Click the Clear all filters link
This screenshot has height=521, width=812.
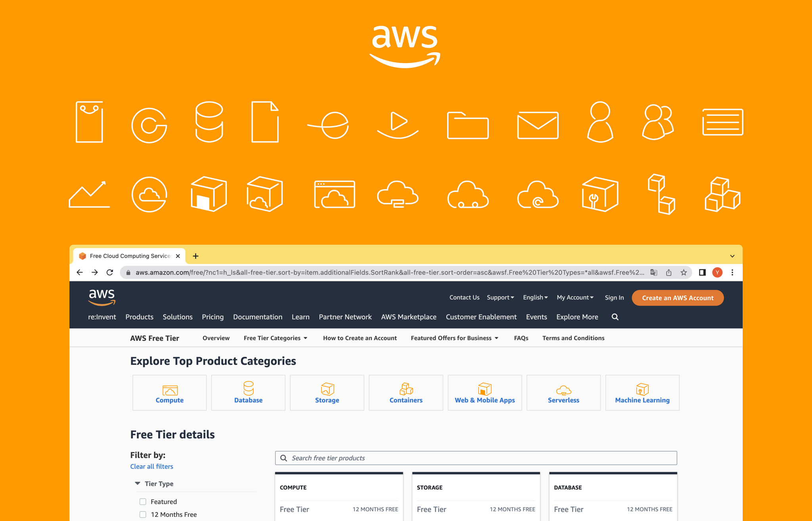[x=151, y=466]
